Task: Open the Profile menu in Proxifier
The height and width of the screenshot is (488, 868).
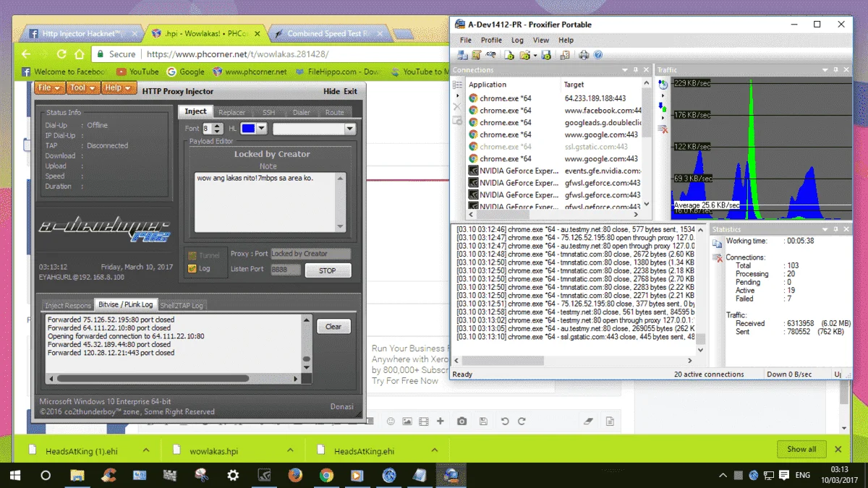Action: (491, 40)
